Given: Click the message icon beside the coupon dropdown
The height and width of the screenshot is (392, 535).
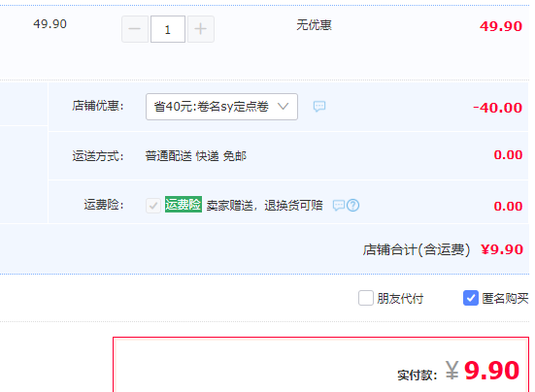Looking at the screenshot, I should [319, 107].
